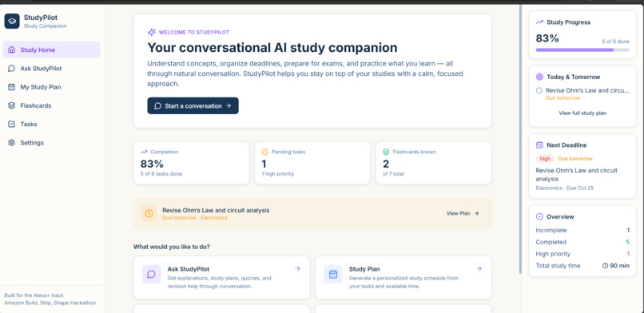The image size is (644, 313).
Task: Click the layers icon in Flashcards known card
Action: pos(386,152)
